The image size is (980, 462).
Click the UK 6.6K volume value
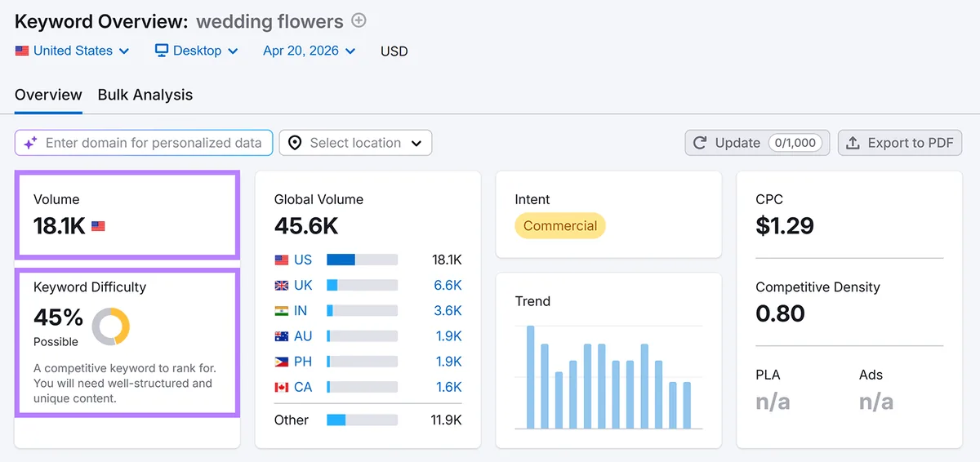tap(448, 285)
